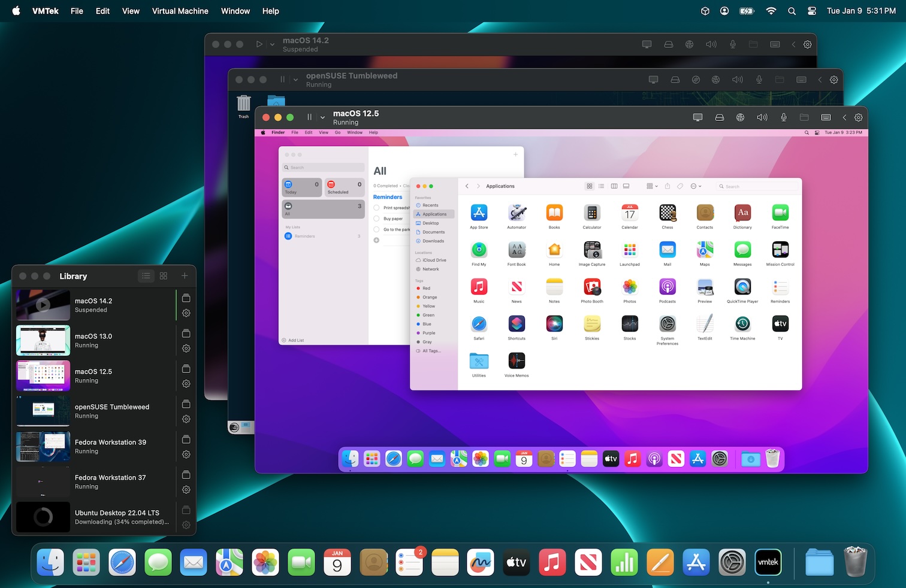Image resolution: width=906 pixels, height=588 pixels.
Task: Switch Library to list view
Action: [146, 276]
